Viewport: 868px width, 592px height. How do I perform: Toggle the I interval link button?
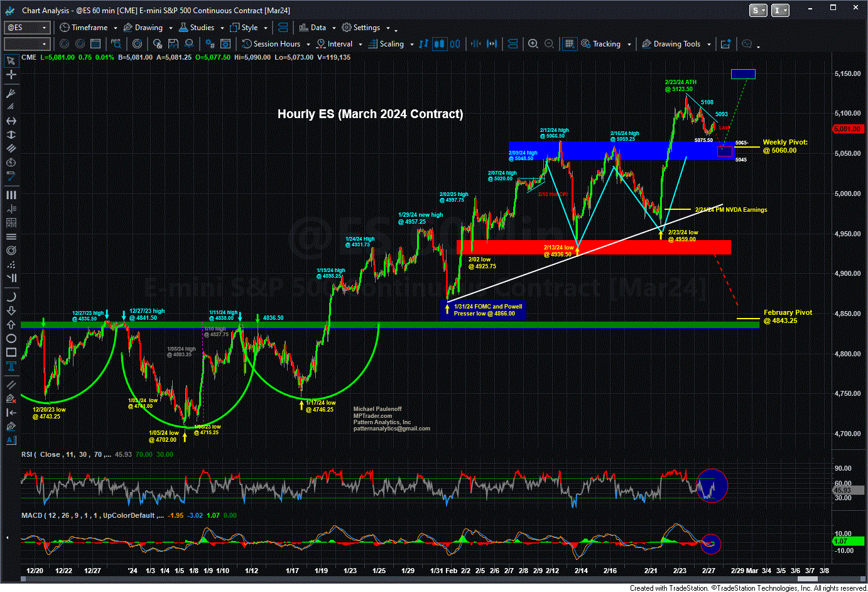tap(780, 10)
